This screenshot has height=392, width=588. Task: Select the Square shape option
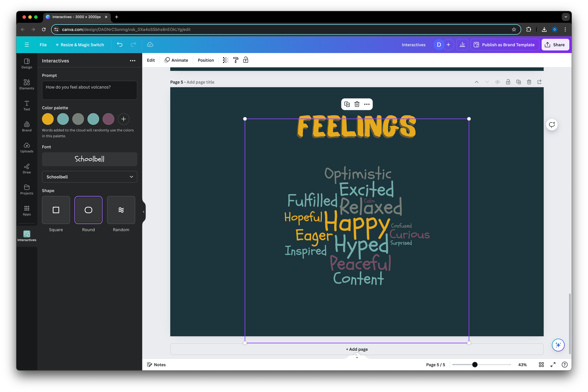pyautogui.click(x=56, y=210)
